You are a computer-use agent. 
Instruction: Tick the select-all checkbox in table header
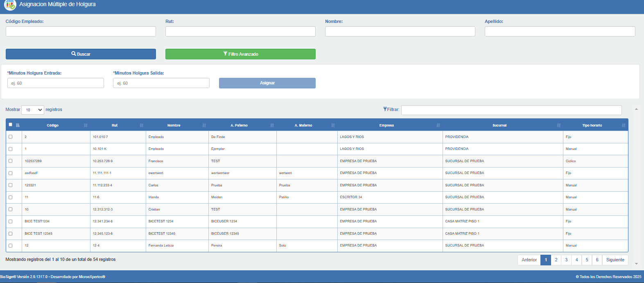(x=11, y=125)
